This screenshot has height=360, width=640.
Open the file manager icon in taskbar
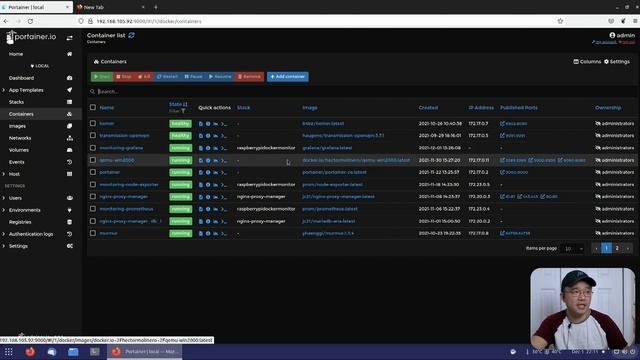click(73, 351)
